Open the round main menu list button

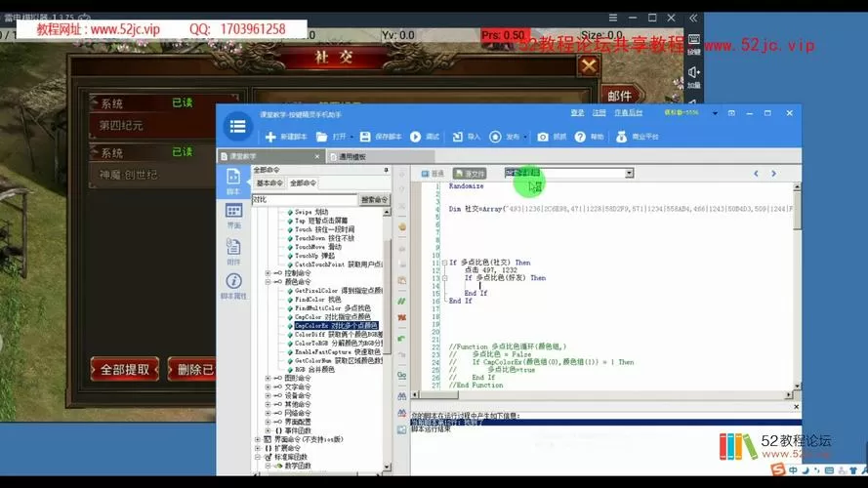[x=238, y=126]
